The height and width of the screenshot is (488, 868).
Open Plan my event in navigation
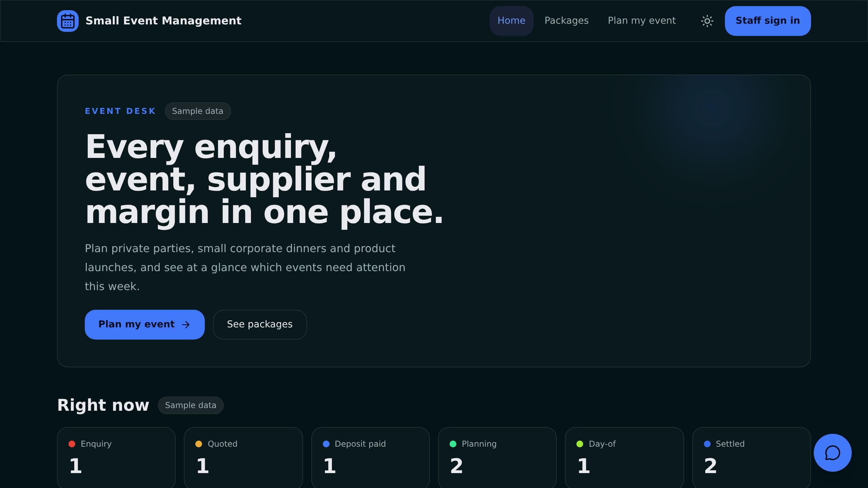click(642, 21)
